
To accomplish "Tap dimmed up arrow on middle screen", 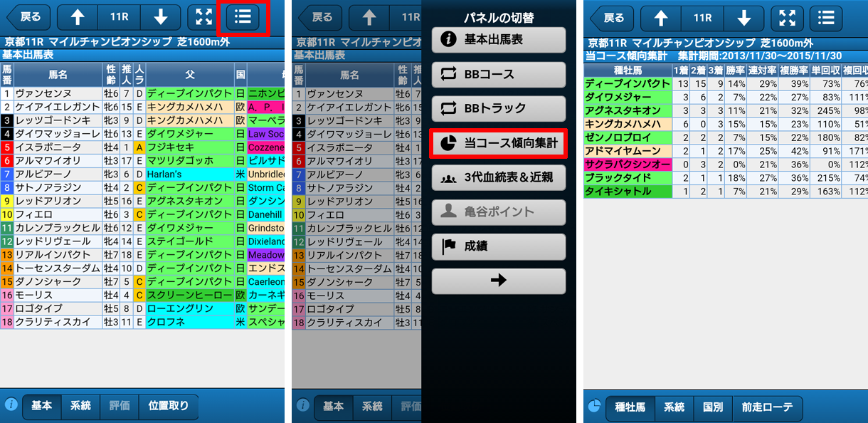I will point(369,17).
